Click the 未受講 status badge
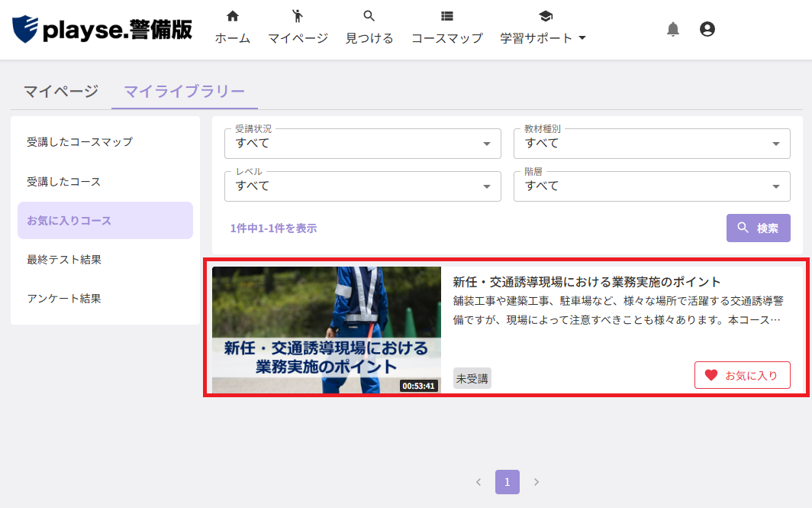812x508 pixels. point(472,378)
